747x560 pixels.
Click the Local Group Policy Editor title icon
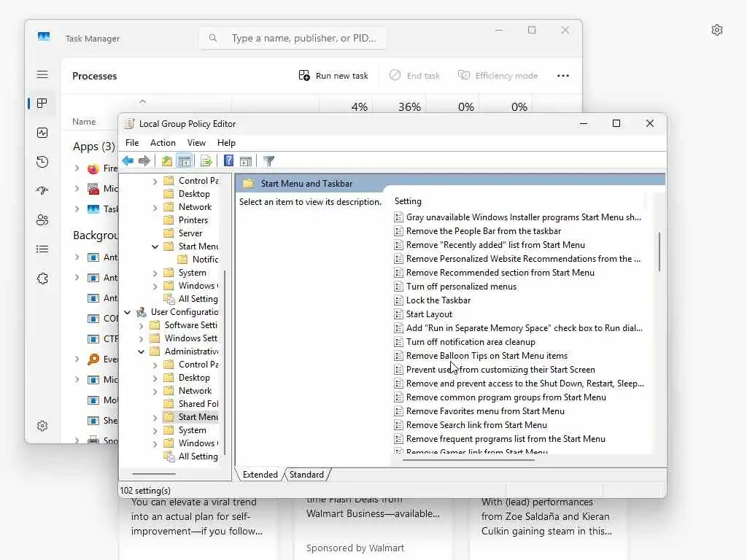point(129,124)
